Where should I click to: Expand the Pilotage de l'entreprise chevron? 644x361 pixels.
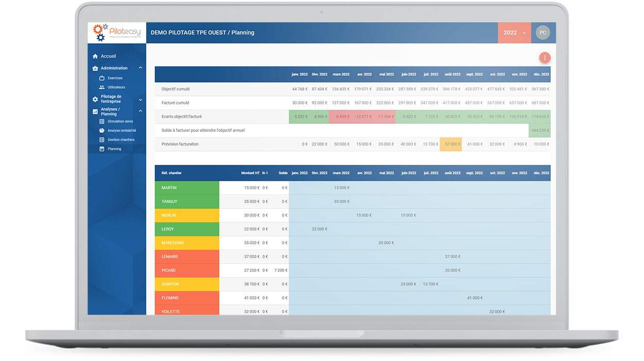[141, 100]
